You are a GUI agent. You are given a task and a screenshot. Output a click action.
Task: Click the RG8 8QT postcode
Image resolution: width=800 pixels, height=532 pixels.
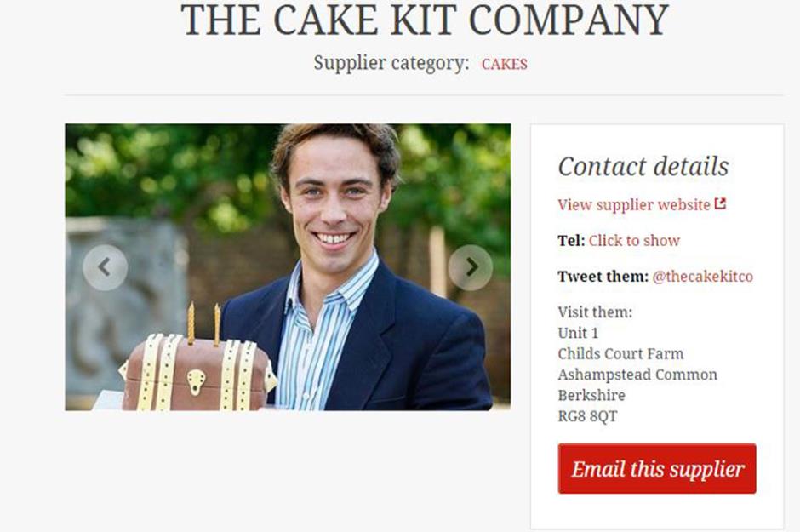[587, 416]
